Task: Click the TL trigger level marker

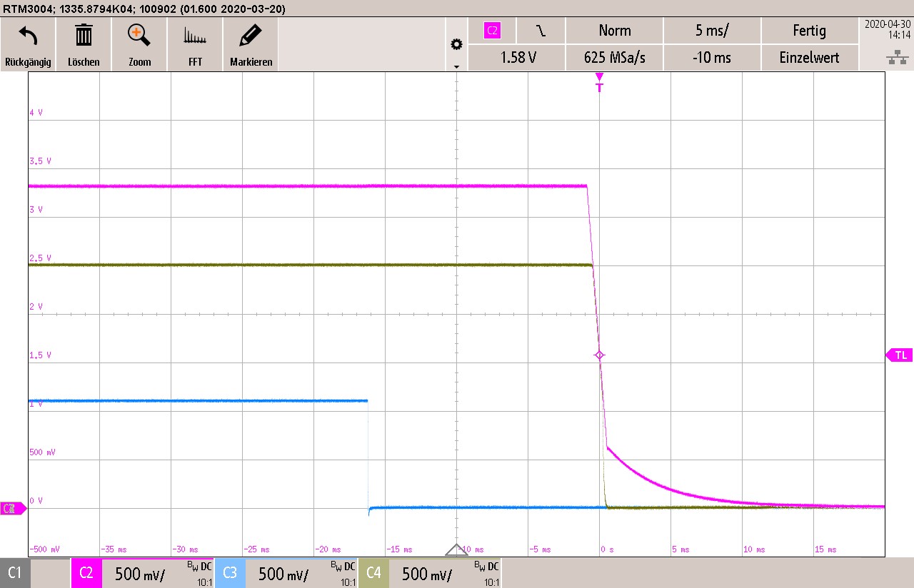Action: tap(899, 355)
